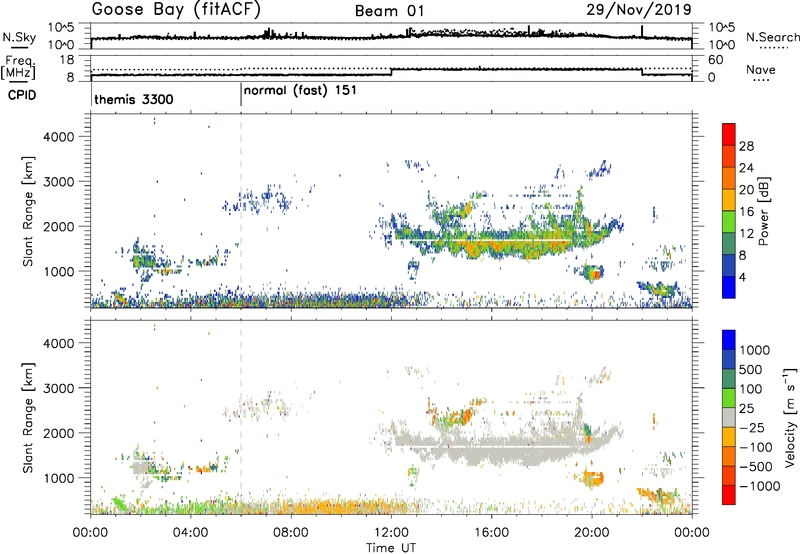Click the '04:00' time axis tick label
This screenshot has height=554, width=800.
[190, 533]
